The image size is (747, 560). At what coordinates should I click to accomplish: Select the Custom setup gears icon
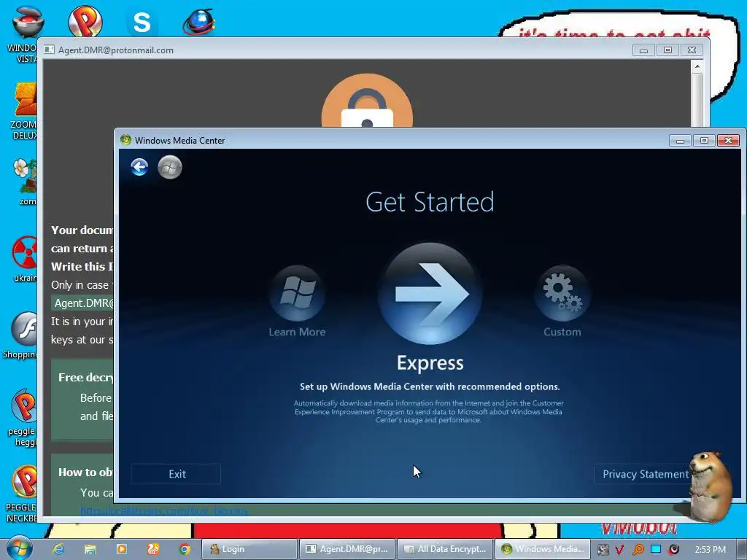[x=562, y=293]
